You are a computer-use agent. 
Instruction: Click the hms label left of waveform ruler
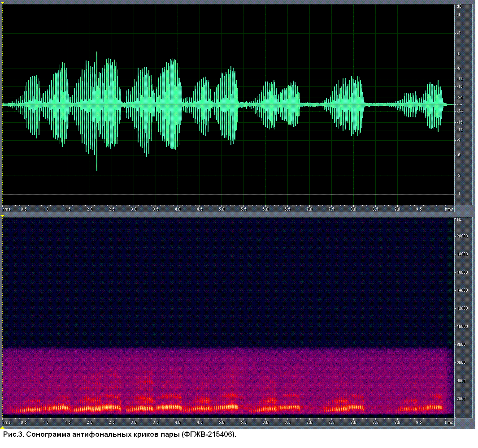click(x=6, y=209)
